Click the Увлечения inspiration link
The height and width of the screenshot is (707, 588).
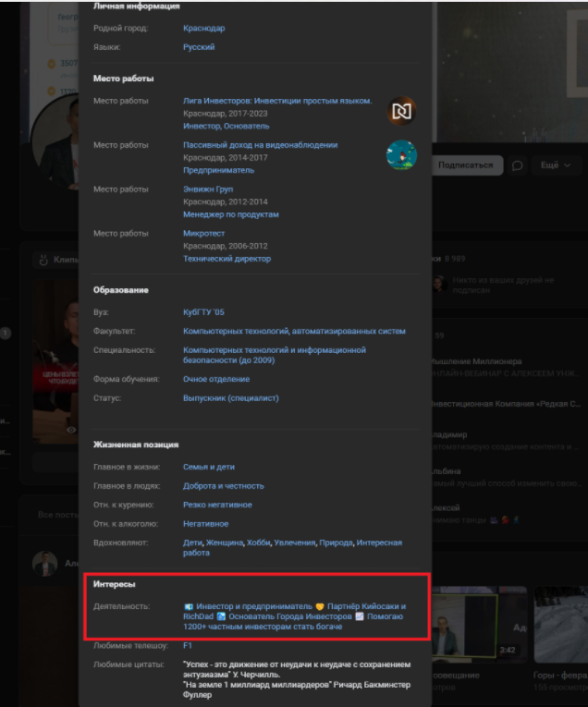pyautogui.click(x=294, y=542)
